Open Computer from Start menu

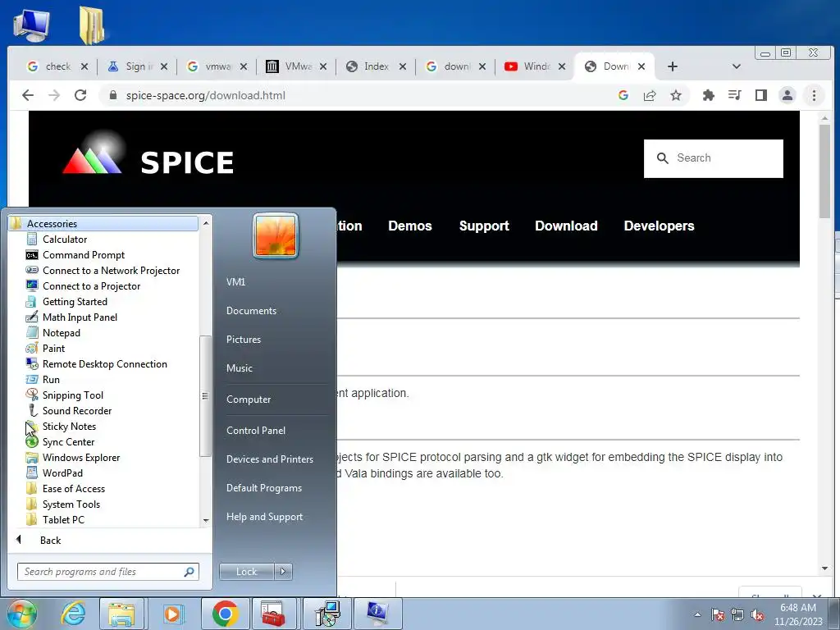pyautogui.click(x=248, y=399)
